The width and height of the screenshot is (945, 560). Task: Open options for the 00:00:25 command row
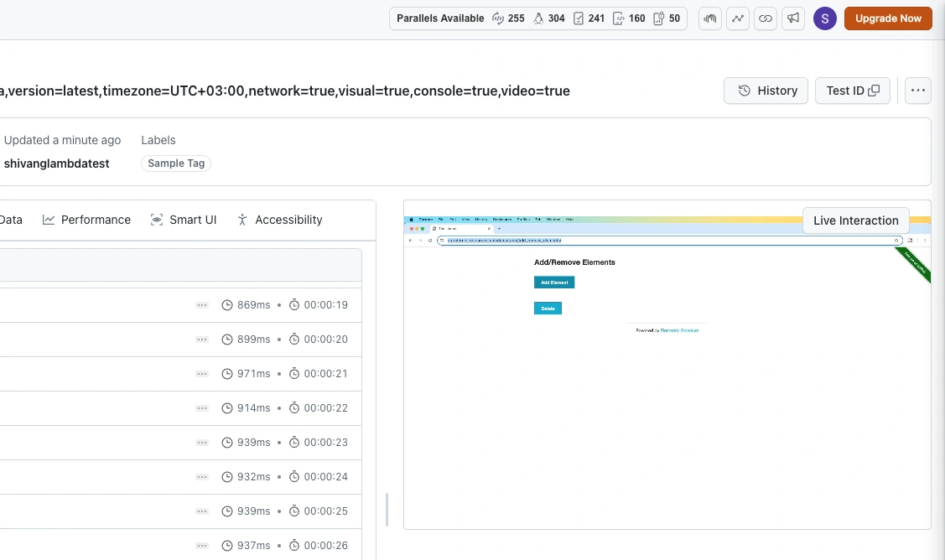pos(202,511)
